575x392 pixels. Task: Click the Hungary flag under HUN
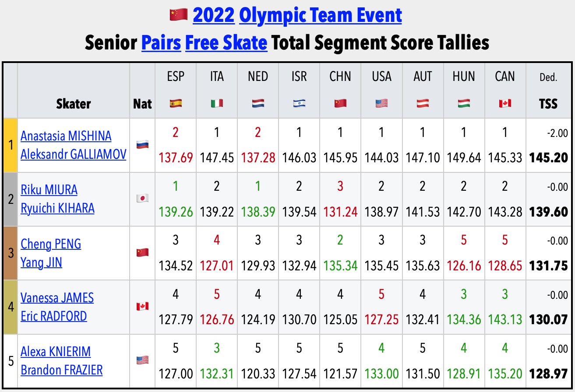point(464,103)
